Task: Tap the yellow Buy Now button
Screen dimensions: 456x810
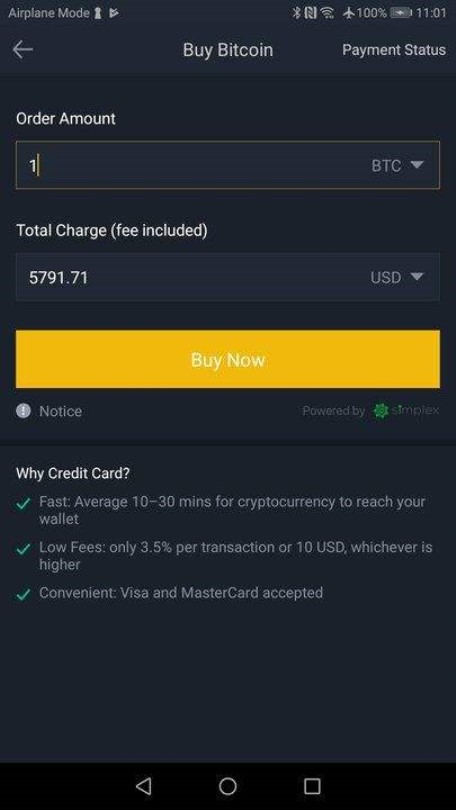Action: [228, 359]
